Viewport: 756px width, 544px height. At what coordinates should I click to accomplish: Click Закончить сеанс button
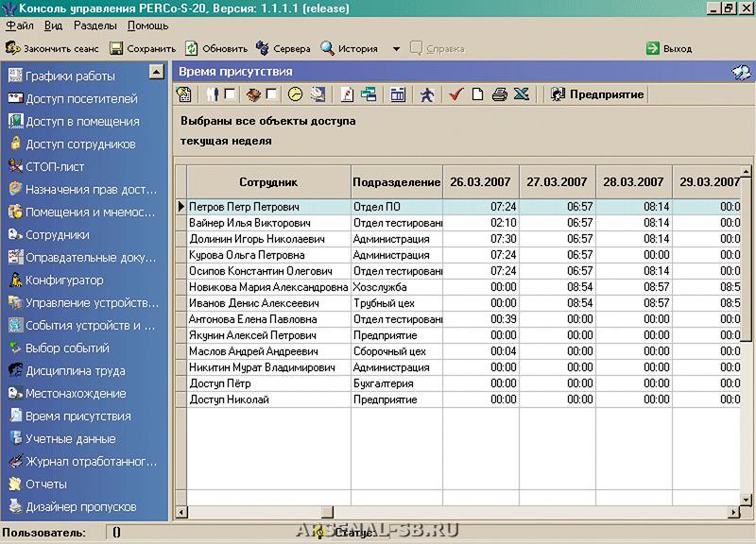pyautogui.click(x=51, y=49)
